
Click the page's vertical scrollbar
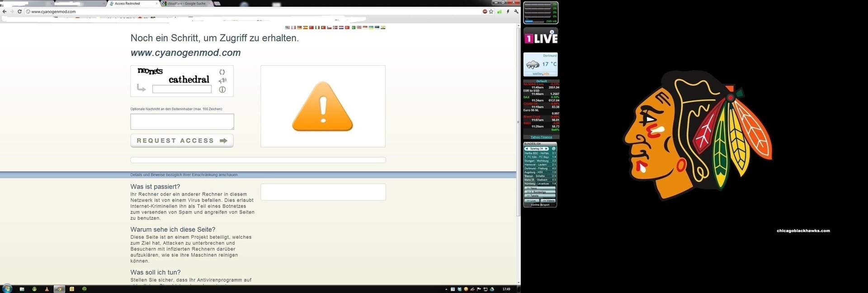pyautogui.click(x=519, y=122)
